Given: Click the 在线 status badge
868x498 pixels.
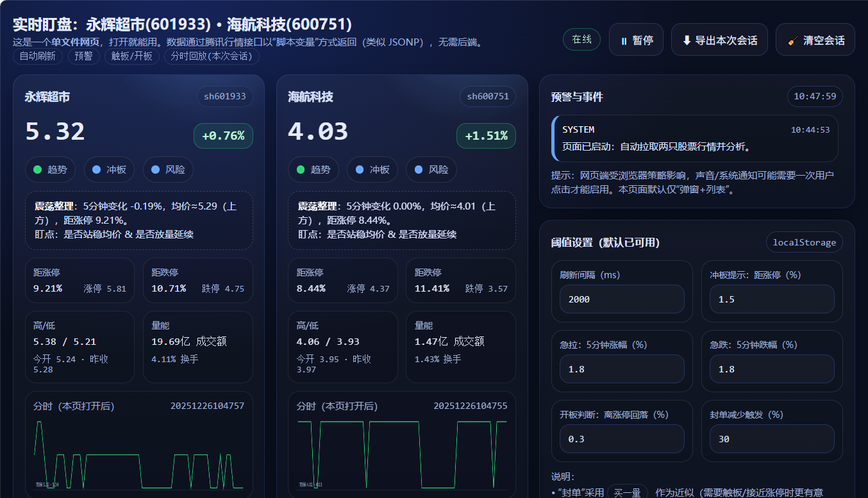Looking at the screenshot, I should (x=582, y=39).
